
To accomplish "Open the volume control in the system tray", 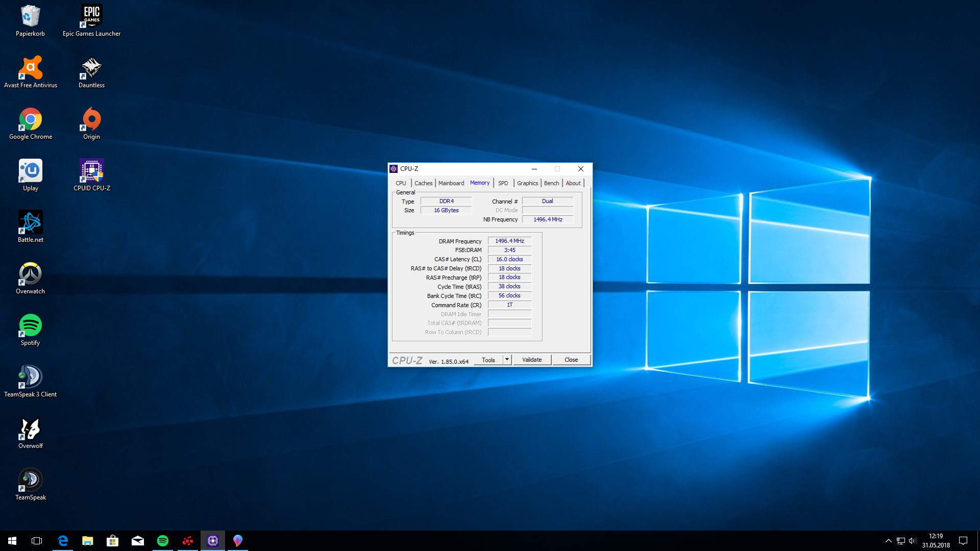I will (x=913, y=541).
